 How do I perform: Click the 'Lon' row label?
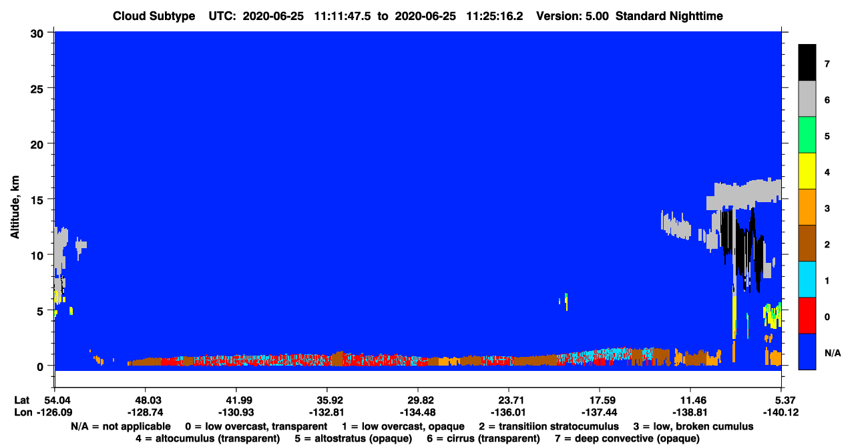(22, 413)
